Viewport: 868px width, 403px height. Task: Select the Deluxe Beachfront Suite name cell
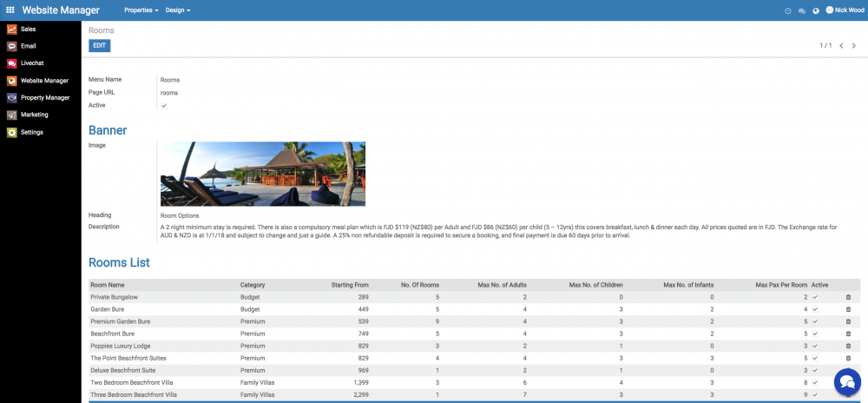[123, 370]
